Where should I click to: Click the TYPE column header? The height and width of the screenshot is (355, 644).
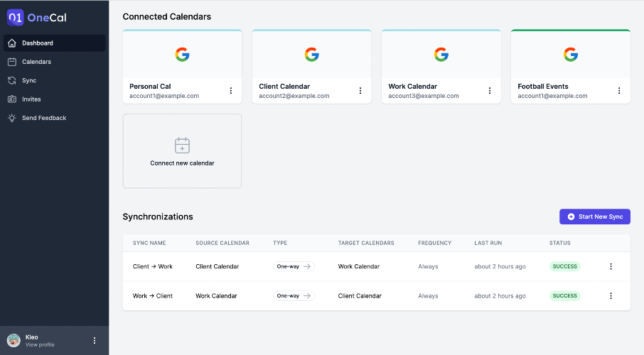click(280, 243)
